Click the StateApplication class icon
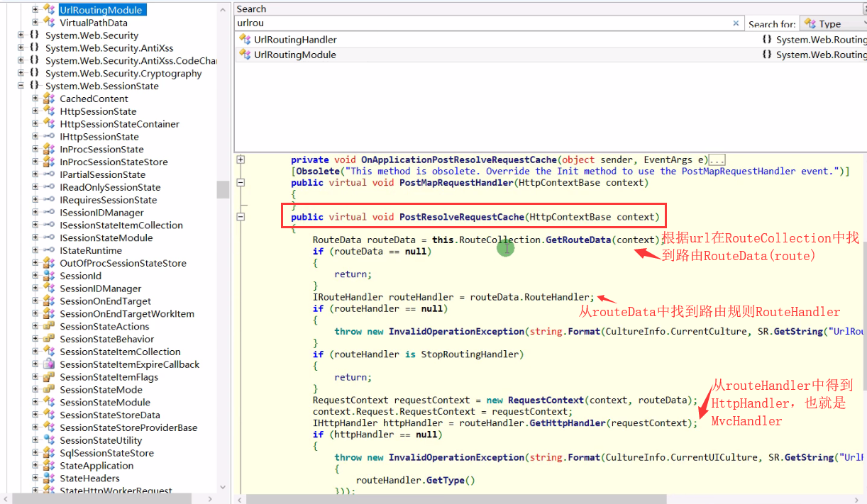867x504 pixels. pos(48,466)
